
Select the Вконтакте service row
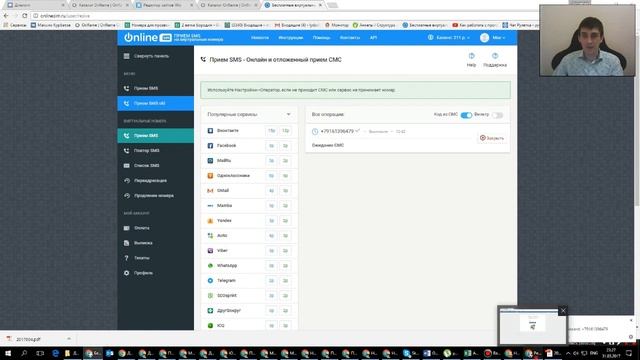249,131
